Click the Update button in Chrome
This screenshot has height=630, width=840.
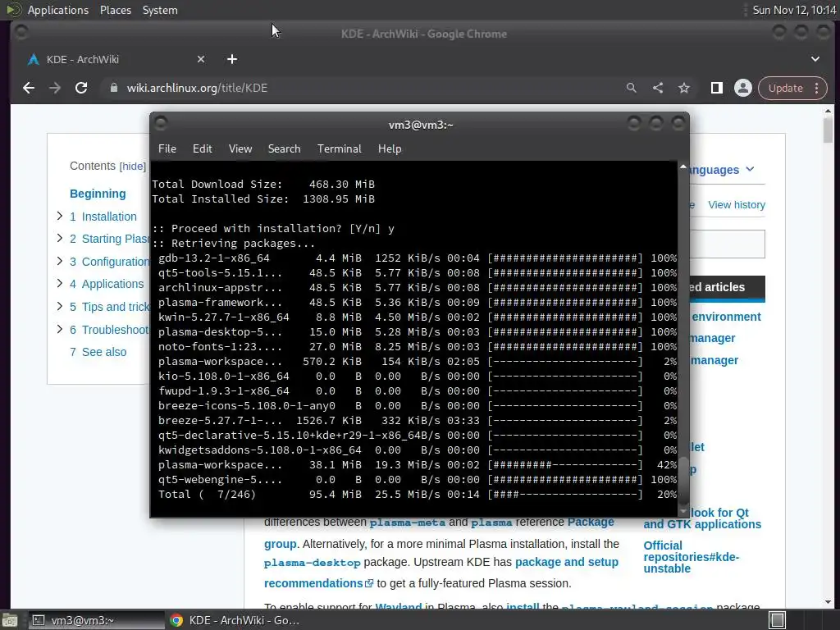(785, 88)
